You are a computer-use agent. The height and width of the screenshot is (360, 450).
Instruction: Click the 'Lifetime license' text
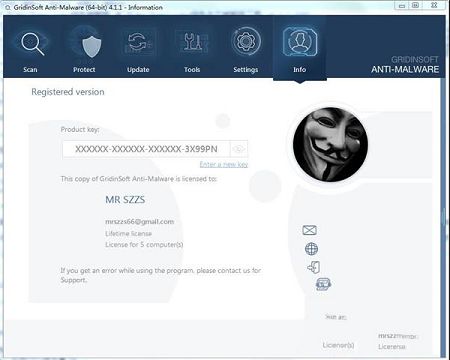click(128, 233)
